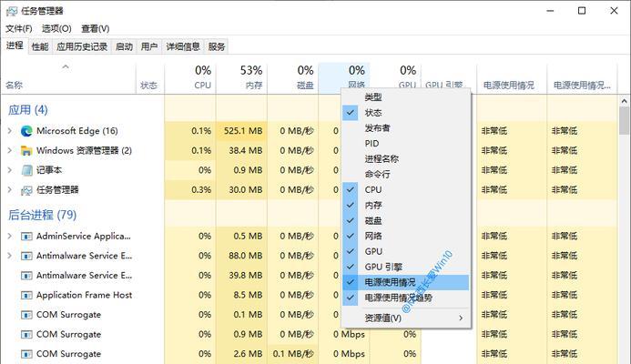Screen dimensions: 631x364
Task: Click the AdminService Application process icon
Action: click(x=26, y=236)
